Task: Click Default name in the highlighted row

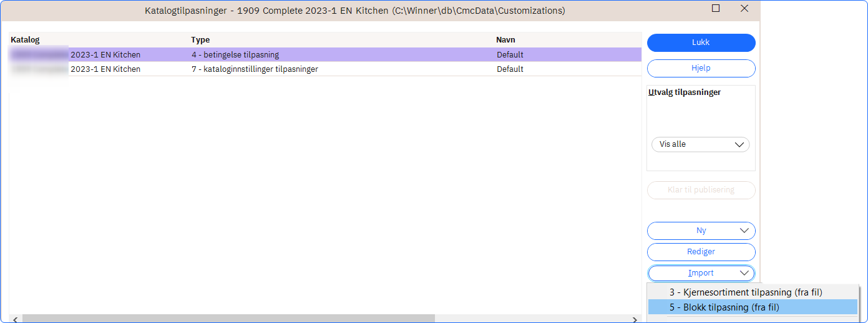Action: tap(510, 55)
